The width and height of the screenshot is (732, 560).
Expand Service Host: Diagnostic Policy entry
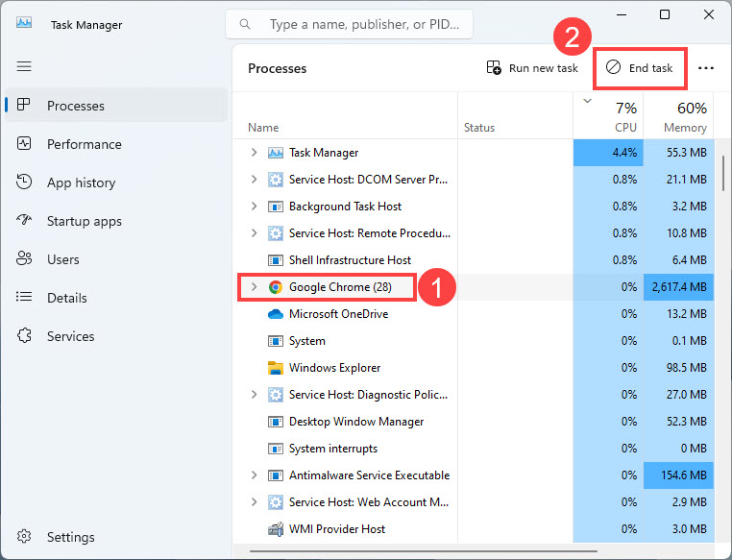(x=255, y=395)
